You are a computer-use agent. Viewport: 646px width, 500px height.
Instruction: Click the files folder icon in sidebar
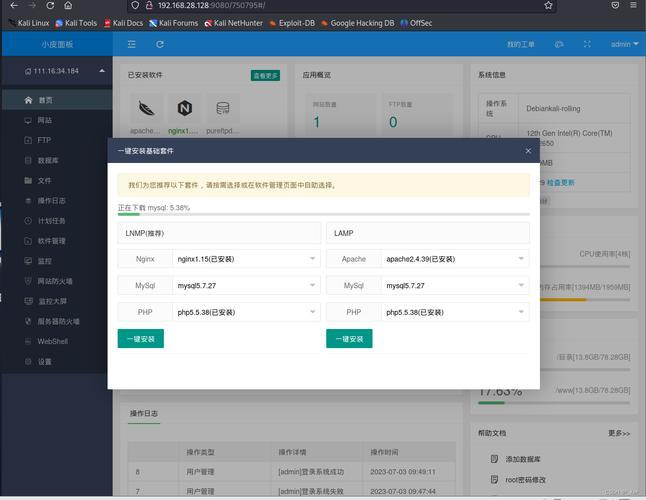click(28, 180)
